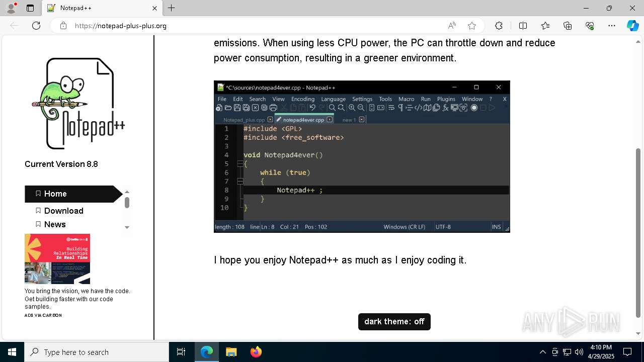This screenshot has width=644, height=362.
Task: Enable split screen view
Action: pyautogui.click(x=523, y=26)
